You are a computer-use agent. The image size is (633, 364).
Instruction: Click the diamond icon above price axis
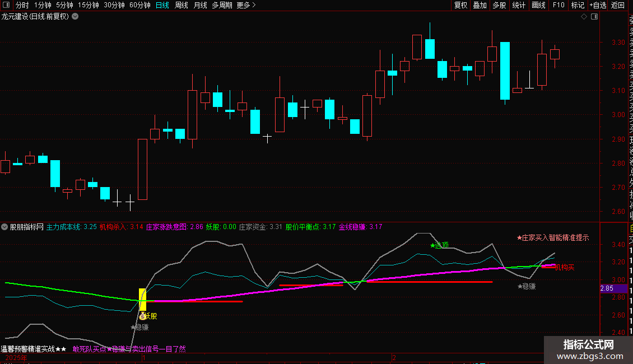click(584, 17)
